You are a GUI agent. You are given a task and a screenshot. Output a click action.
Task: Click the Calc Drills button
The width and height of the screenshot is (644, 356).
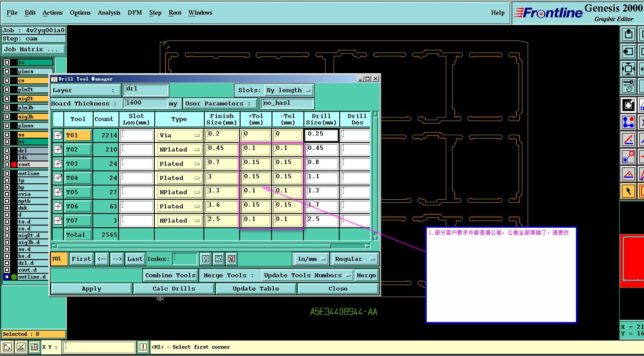pos(174,289)
